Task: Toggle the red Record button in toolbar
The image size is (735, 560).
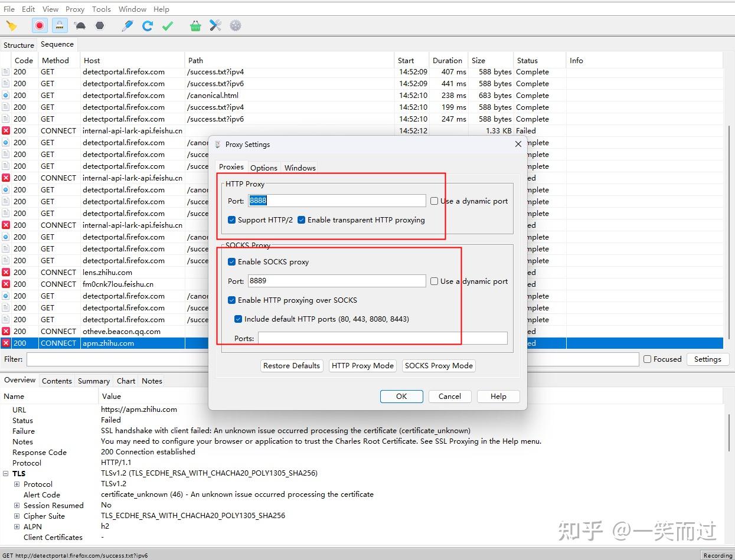Action: click(40, 25)
